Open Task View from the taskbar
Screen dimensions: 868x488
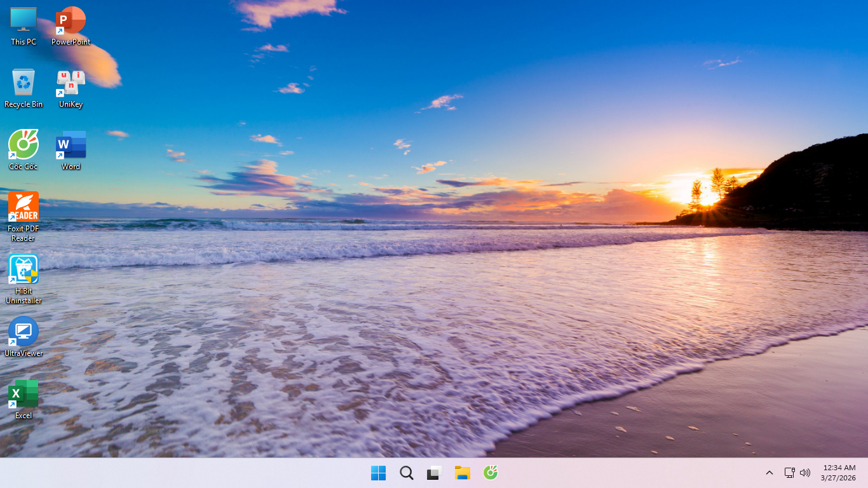click(435, 473)
